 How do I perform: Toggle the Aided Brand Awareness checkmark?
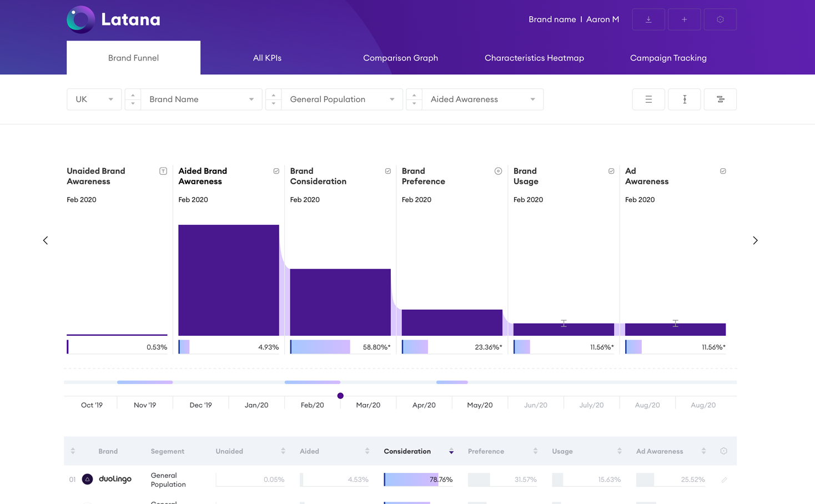[276, 171]
